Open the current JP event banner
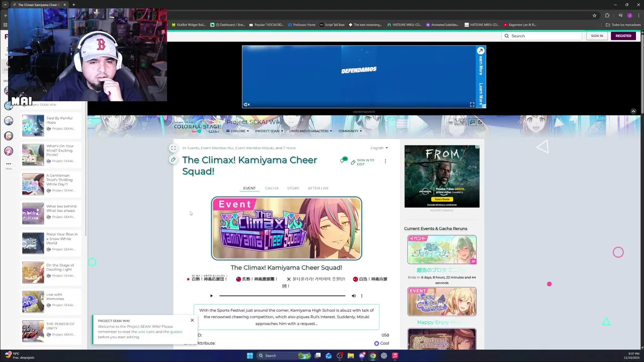This screenshot has width=644, height=362. pyautogui.click(x=442, y=250)
